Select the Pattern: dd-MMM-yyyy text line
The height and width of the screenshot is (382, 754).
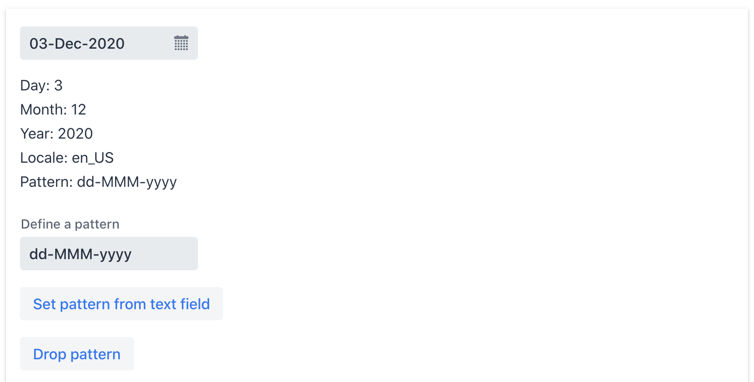point(99,182)
